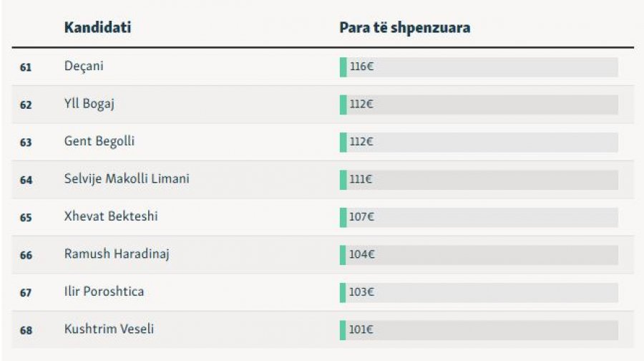Click Gent Begolli's name
644x361 pixels.
coord(99,142)
